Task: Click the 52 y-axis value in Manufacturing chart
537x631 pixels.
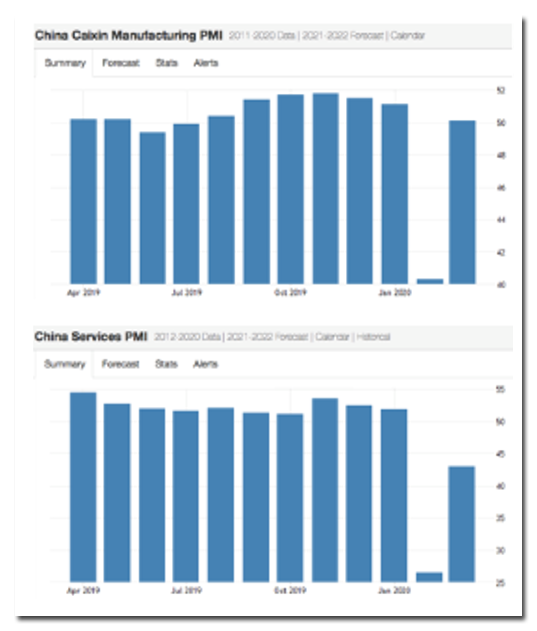Action: [x=501, y=91]
